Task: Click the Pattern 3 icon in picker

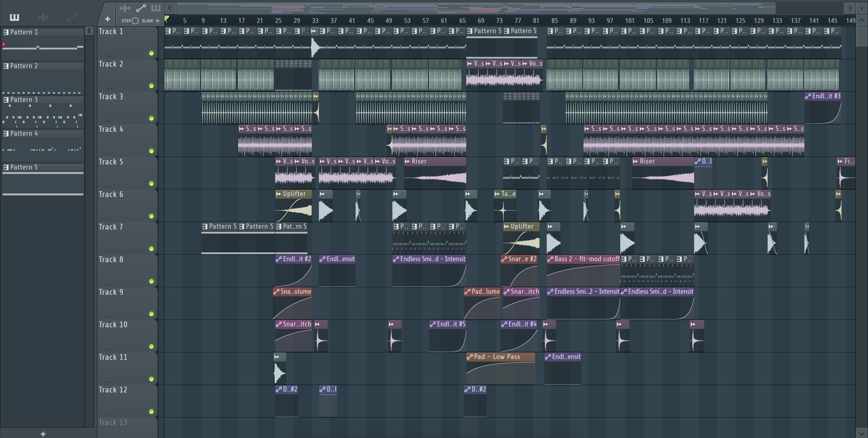Action: click(6, 100)
